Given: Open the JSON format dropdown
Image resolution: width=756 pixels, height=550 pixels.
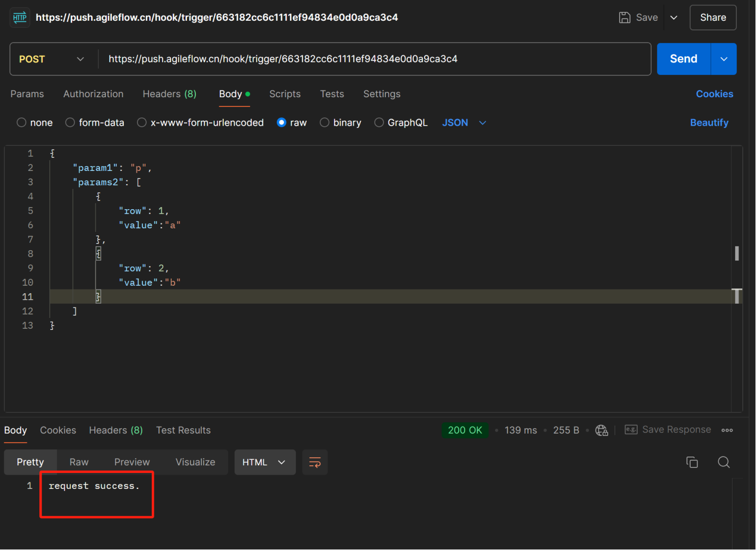Looking at the screenshot, I should (x=464, y=122).
